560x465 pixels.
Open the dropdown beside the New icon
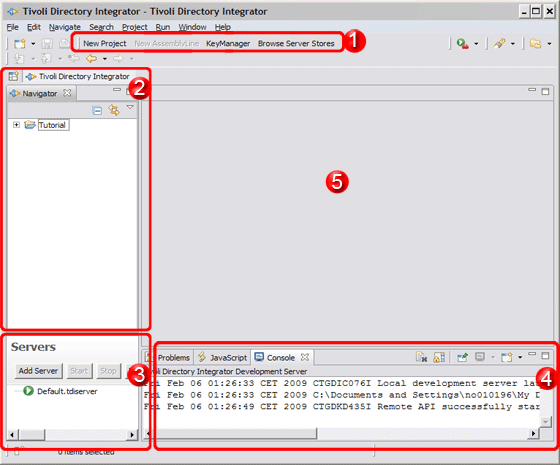point(33,44)
